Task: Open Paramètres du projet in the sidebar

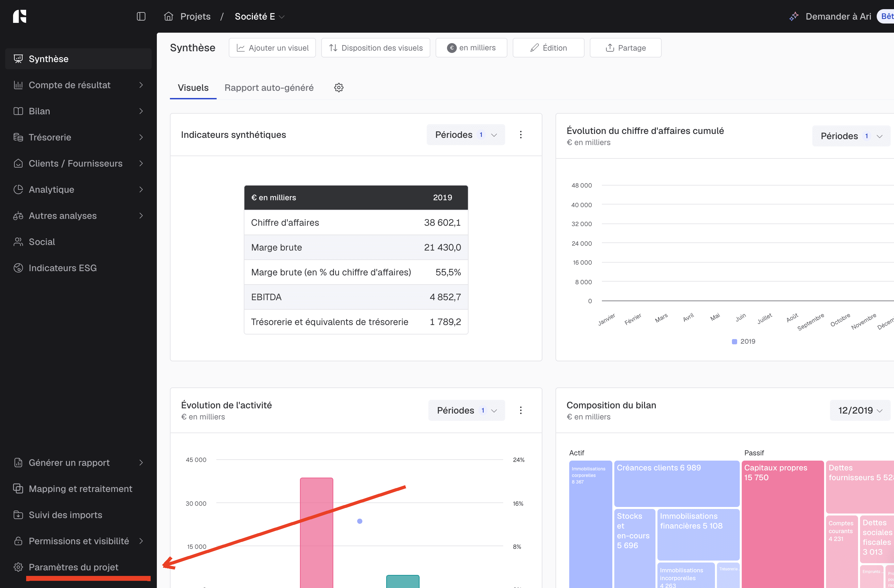Action: [x=78, y=567]
